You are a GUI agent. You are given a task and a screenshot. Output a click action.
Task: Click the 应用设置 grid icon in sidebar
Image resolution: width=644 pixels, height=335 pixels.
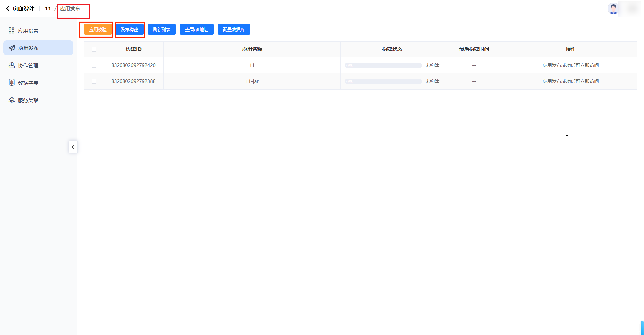[12, 31]
